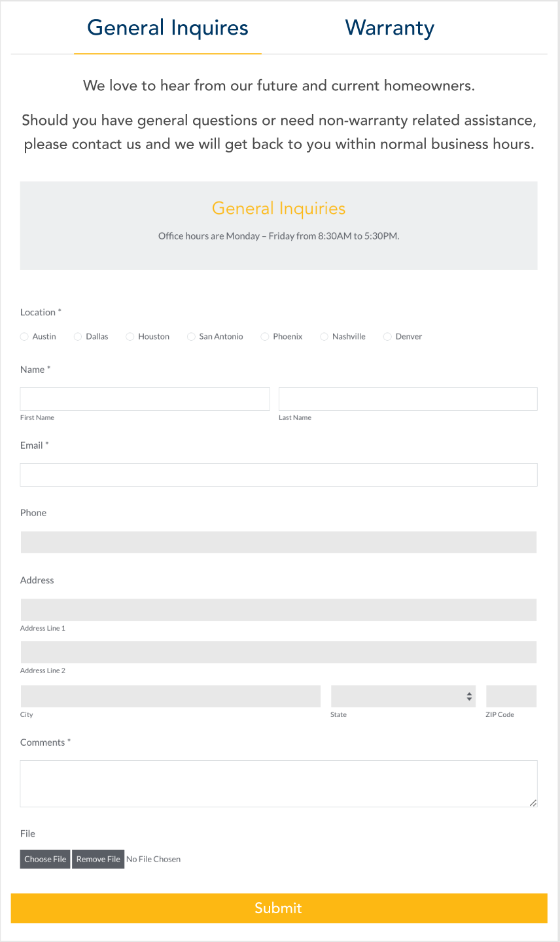The width and height of the screenshot is (560, 942).
Task: Select Denver as location
Action: point(387,337)
